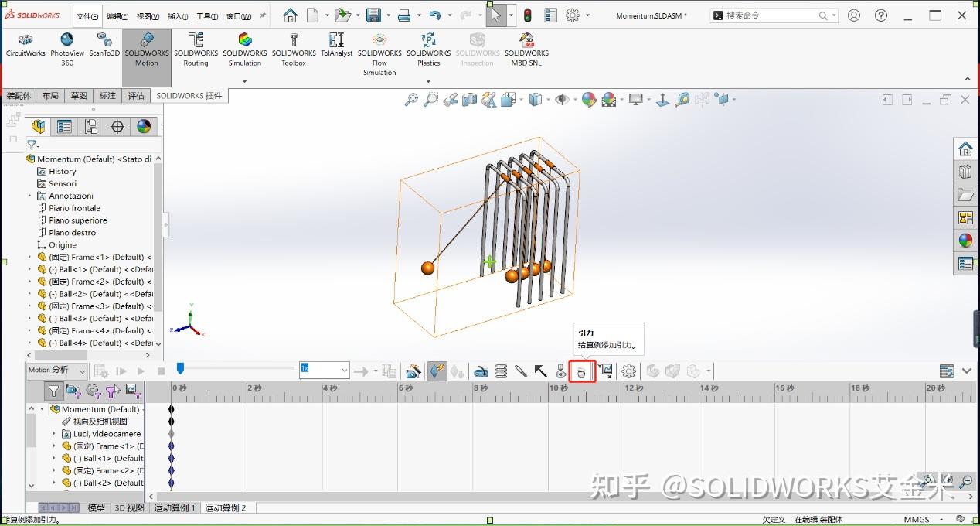Click the Motor icon in motion toolbar
Image resolution: width=980 pixels, height=526 pixels.
point(481,371)
